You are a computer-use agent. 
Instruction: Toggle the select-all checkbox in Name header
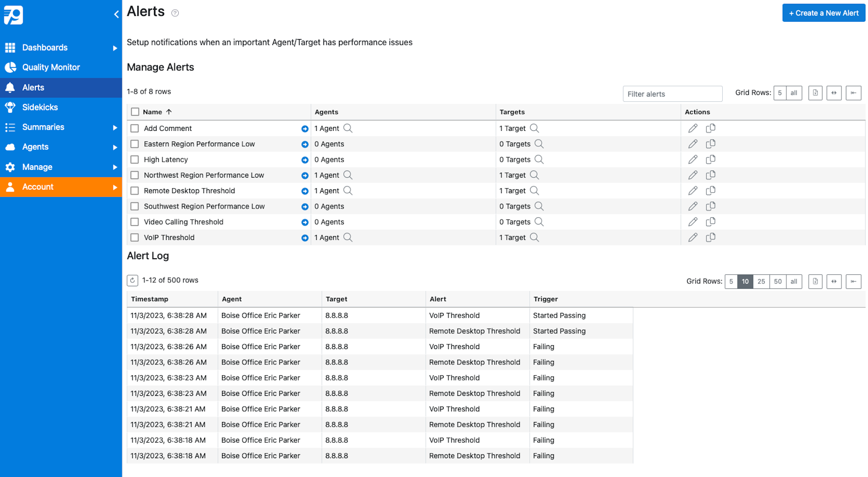click(x=135, y=112)
